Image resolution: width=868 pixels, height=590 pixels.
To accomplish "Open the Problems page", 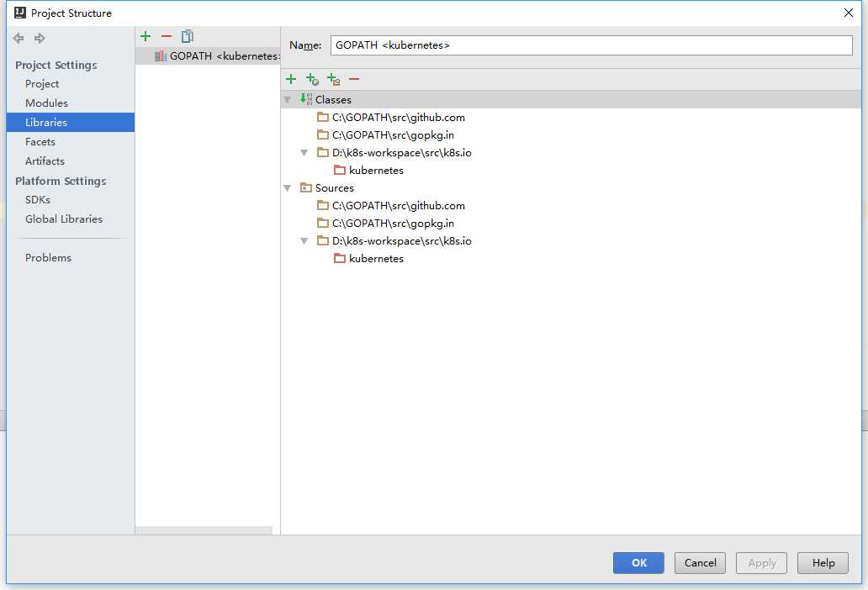I will coord(48,258).
